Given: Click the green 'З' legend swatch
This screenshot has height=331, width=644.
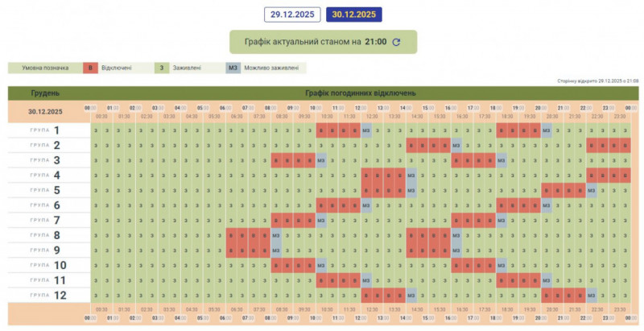Looking at the screenshot, I should point(161,68).
